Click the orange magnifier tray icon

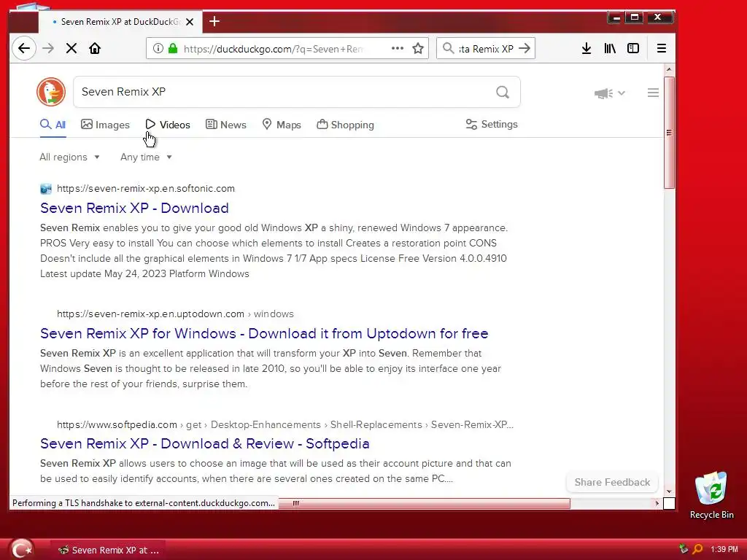tap(697, 549)
